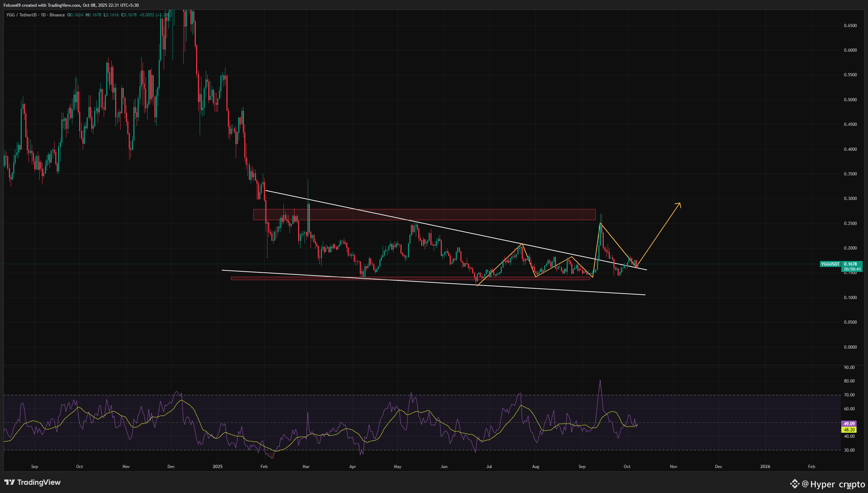The height and width of the screenshot is (493, 868).
Task: Click the September spike peak of the RSI line
Action: pyautogui.click(x=600, y=381)
